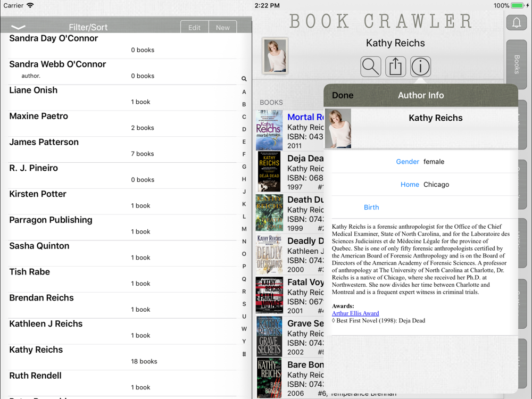The height and width of the screenshot is (399, 532).
Task: Open Fatal Voyage book cover
Action: point(269,295)
